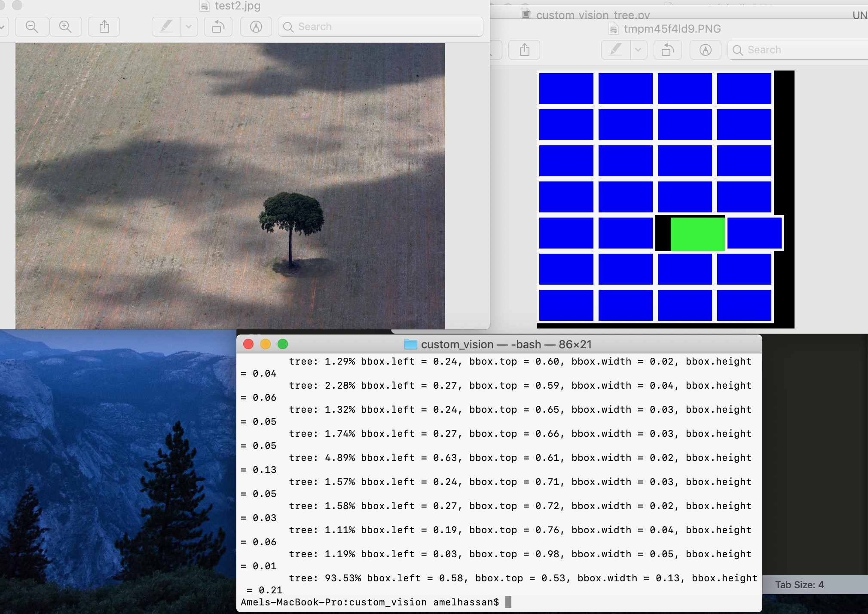Click rotate button in test2.jpg toolbar
868x614 pixels.
click(x=218, y=27)
